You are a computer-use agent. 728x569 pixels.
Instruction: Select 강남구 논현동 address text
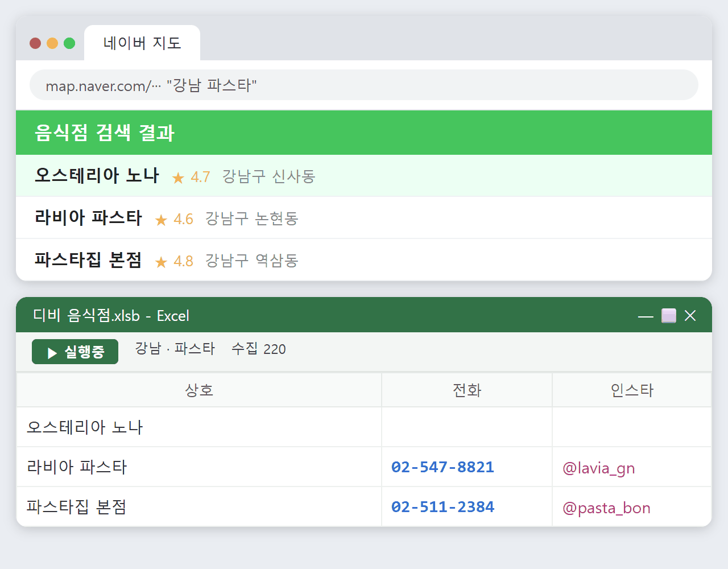[251, 218]
